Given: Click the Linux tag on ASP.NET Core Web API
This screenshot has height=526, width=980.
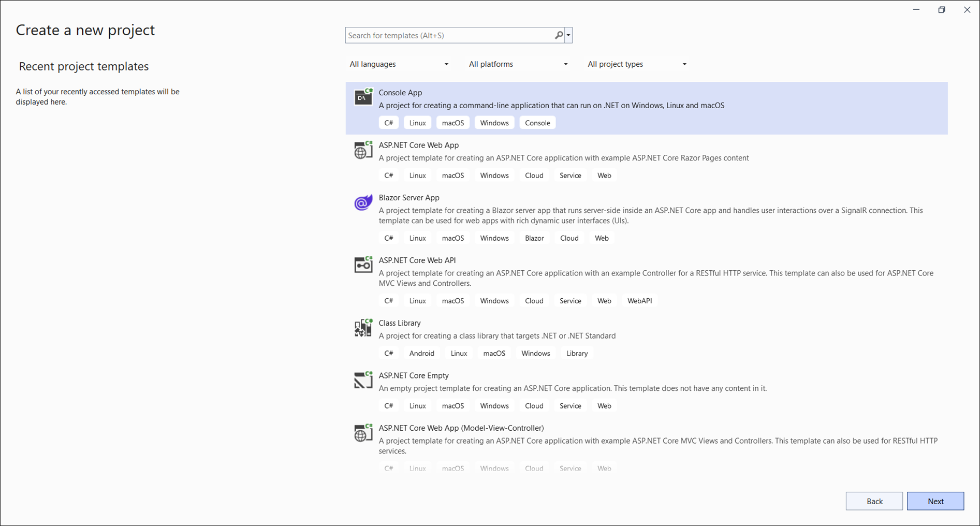Looking at the screenshot, I should (x=417, y=301).
